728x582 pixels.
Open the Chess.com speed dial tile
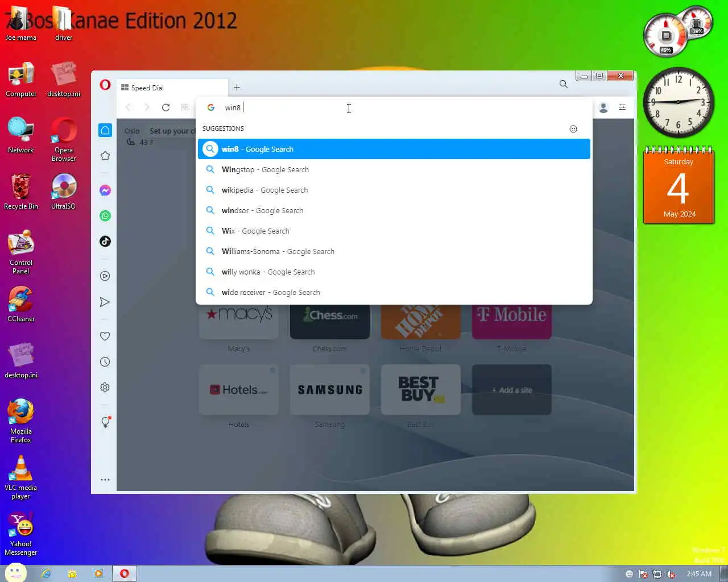330,321
